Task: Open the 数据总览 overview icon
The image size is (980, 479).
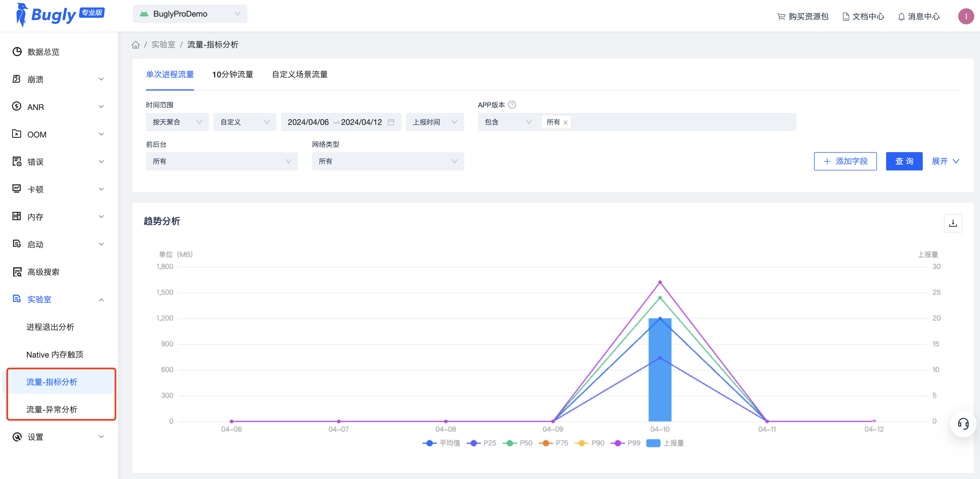Action: click(x=17, y=51)
